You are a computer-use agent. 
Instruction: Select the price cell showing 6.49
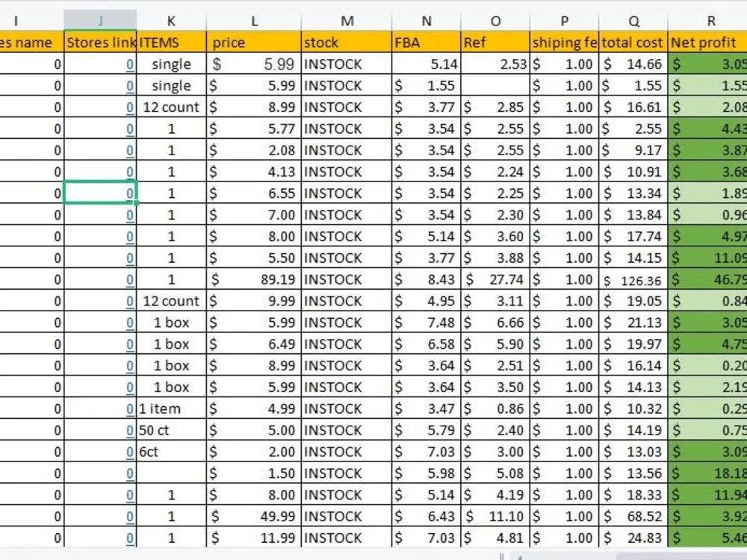click(254, 344)
